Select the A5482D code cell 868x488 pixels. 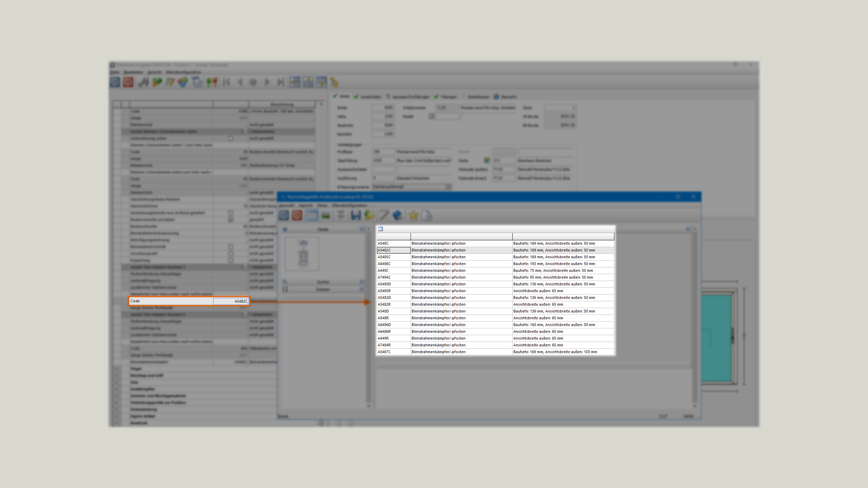[394, 297]
